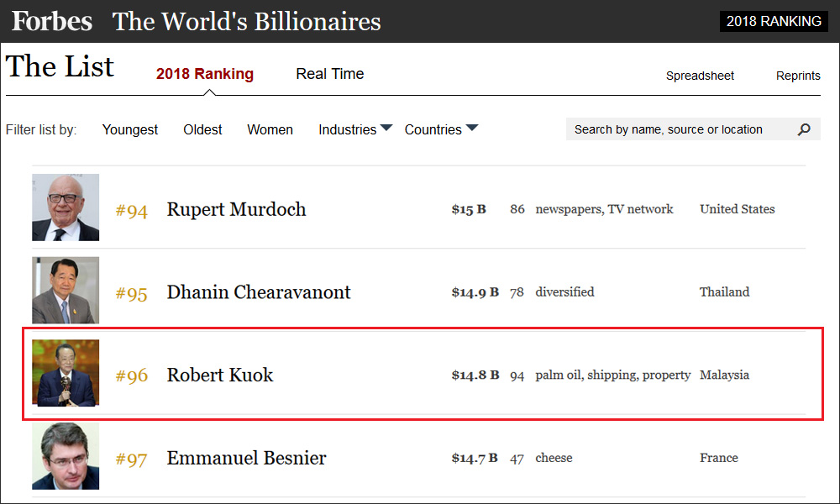
Task: Open Emmanuel Besnier's profile name link
Action: pyautogui.click(x=246, y=458)
